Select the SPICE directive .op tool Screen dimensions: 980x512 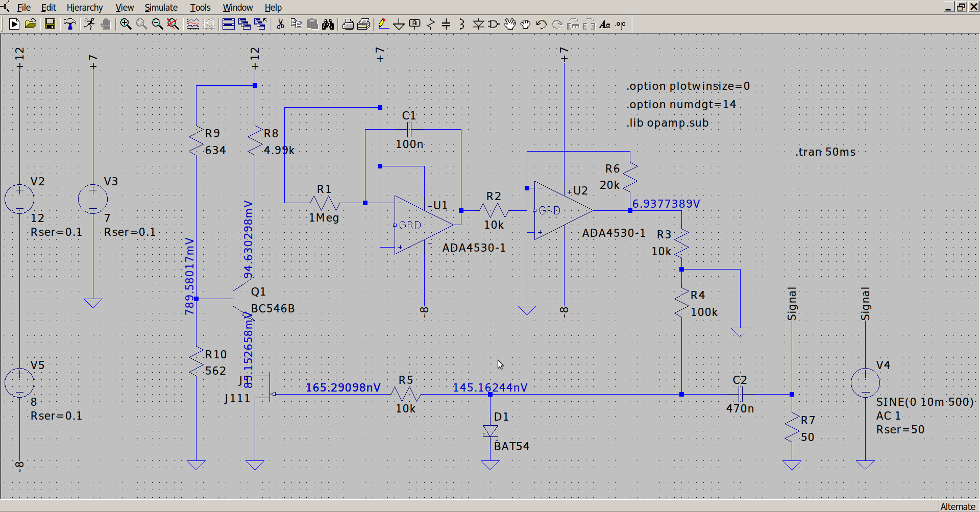coord(621,24)
